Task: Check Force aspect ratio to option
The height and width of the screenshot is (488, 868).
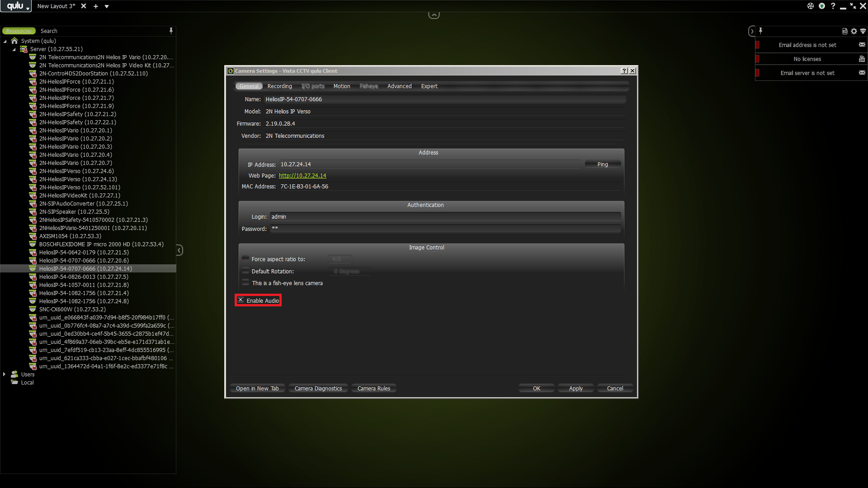Action: 245,258
